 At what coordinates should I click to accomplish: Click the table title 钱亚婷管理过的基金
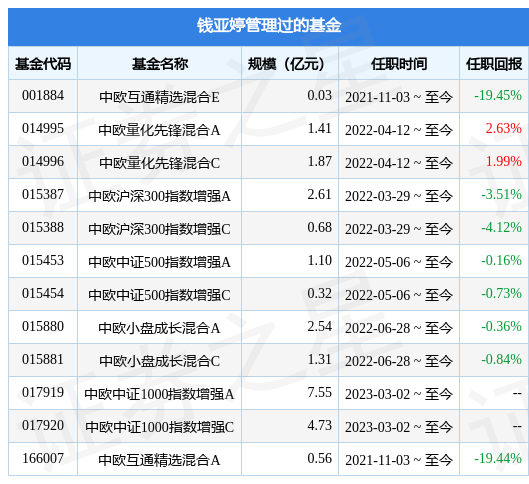pyautogui.click(x=269, y=26)
